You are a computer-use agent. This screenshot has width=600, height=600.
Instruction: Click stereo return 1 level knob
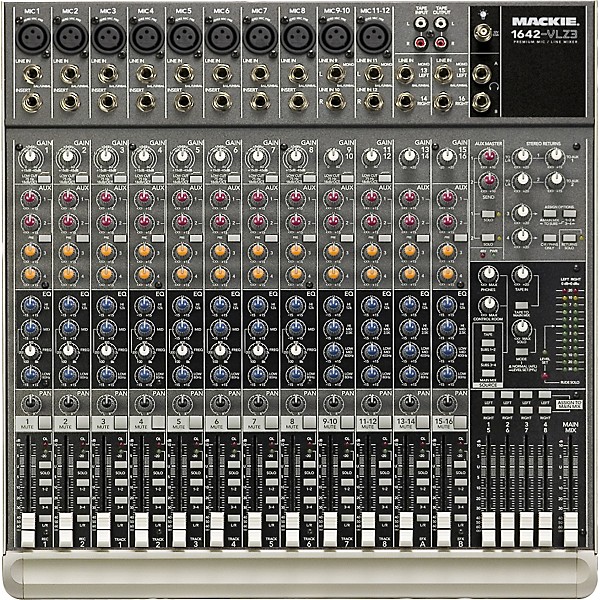(x=522, y=157)
